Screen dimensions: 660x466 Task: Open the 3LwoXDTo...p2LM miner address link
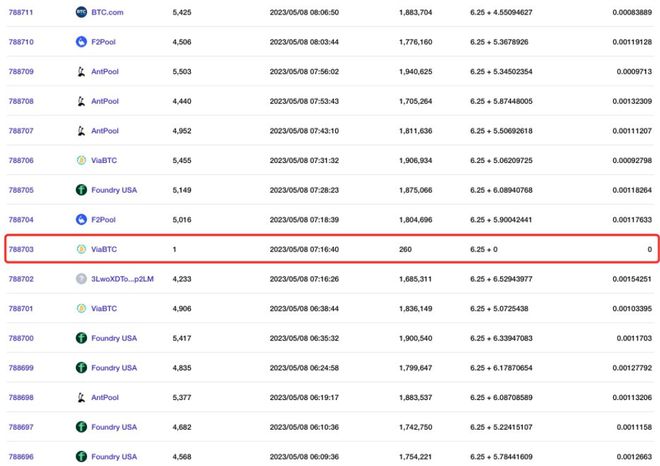(122, 279)
